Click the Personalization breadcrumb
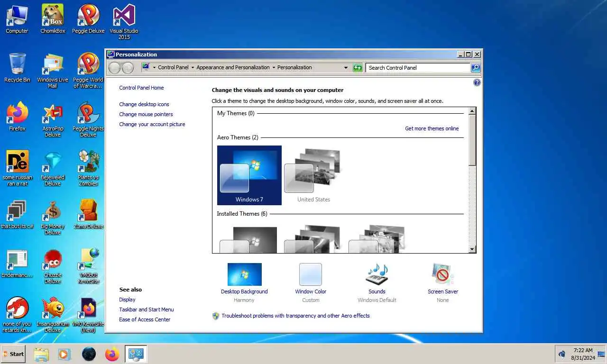This screenshot has height=364, width=607. tap(294, 67)
